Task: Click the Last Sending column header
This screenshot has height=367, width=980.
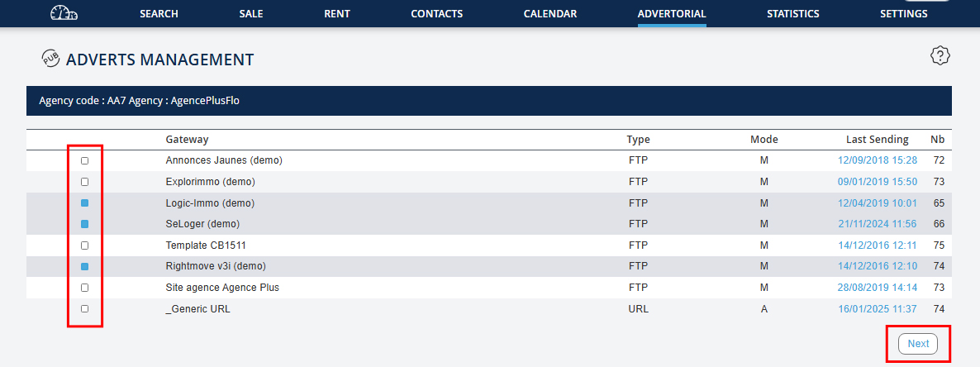Action: coord(877,140)
